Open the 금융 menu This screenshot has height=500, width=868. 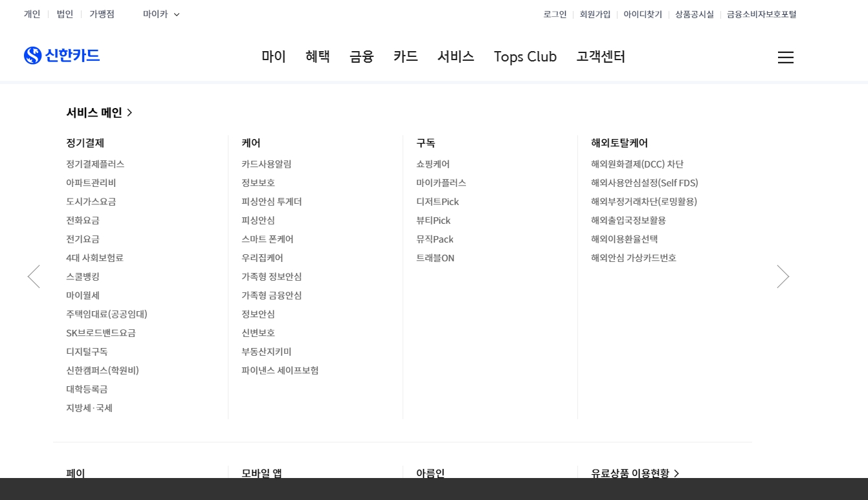click(362, 57)
